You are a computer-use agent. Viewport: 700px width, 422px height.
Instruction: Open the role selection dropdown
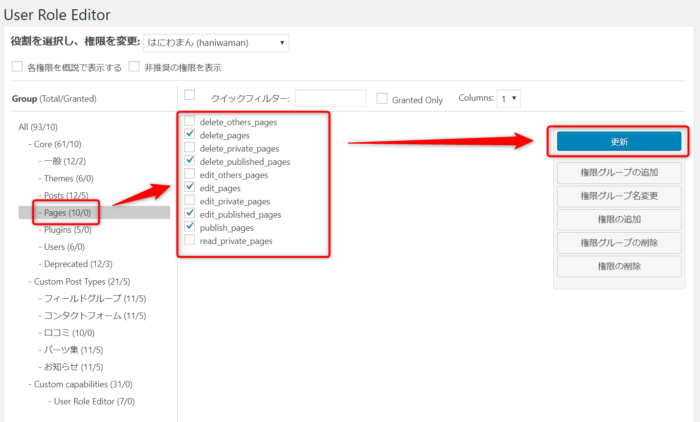(x=216, y=43)
